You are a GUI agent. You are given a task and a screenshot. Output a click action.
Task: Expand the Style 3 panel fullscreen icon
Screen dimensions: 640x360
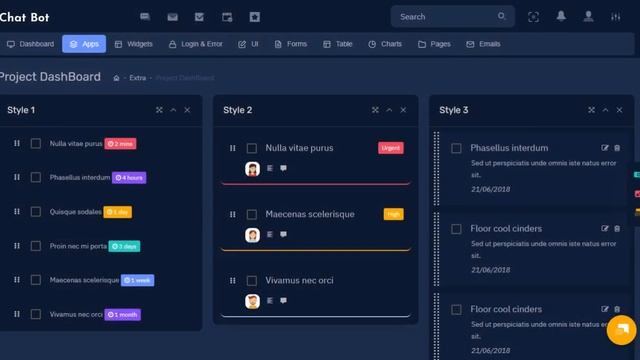[x=591, y=110]
